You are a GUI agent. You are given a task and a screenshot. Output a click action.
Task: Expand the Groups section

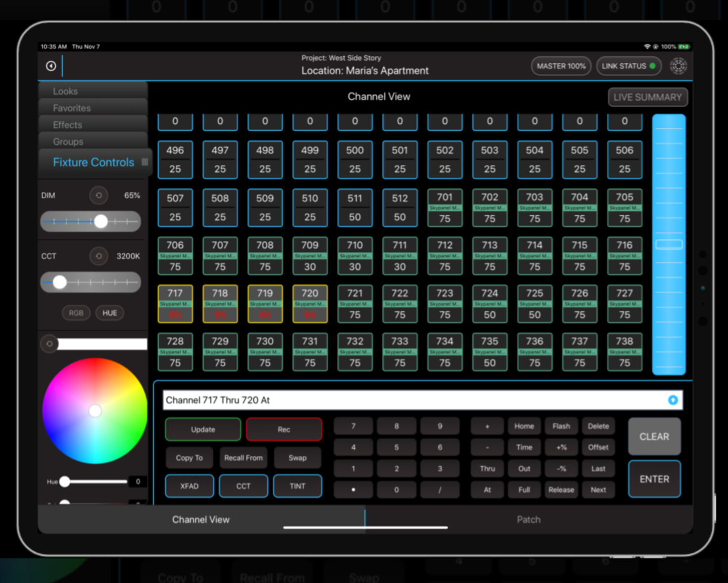(x=93, y=142)
